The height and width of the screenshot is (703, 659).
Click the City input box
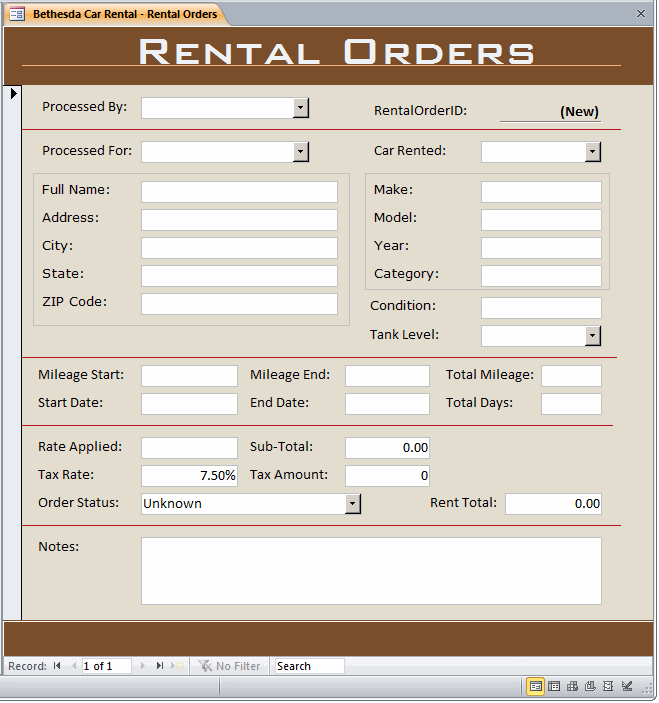(x=239, y=248)
